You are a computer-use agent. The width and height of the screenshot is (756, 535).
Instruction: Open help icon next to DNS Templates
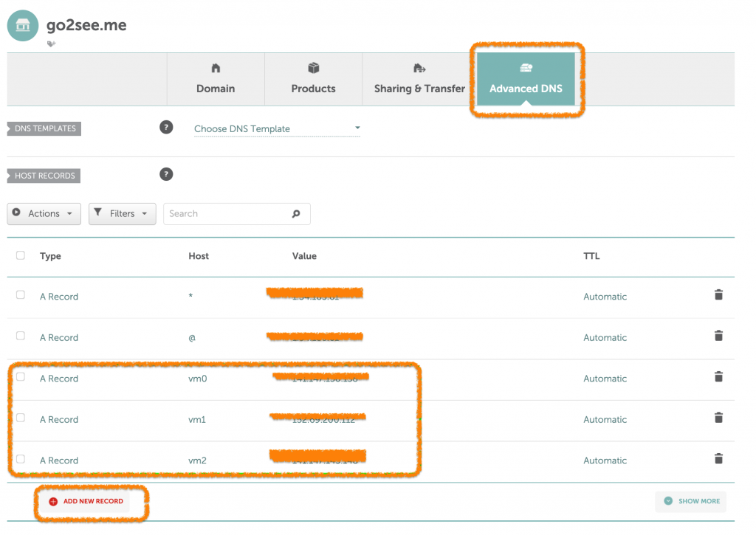166,128
